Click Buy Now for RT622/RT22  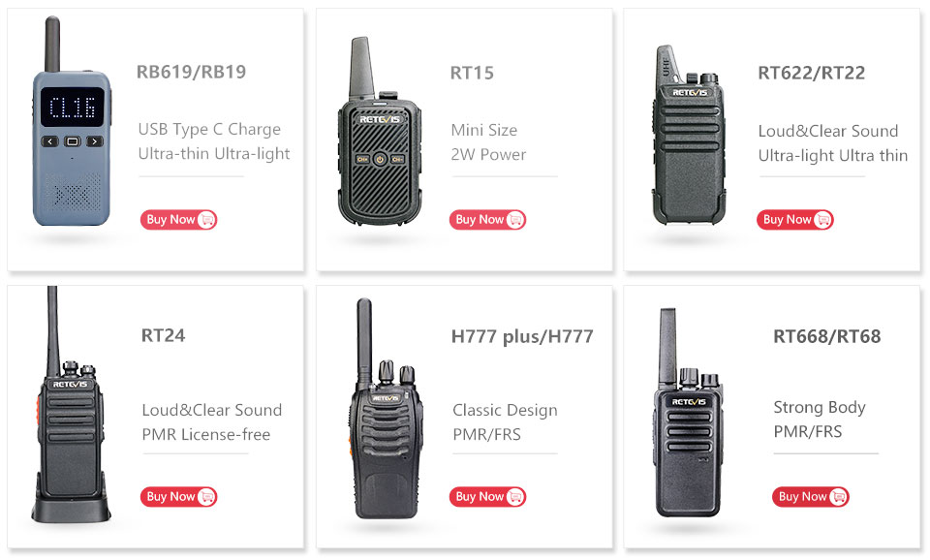coord(794,220)
